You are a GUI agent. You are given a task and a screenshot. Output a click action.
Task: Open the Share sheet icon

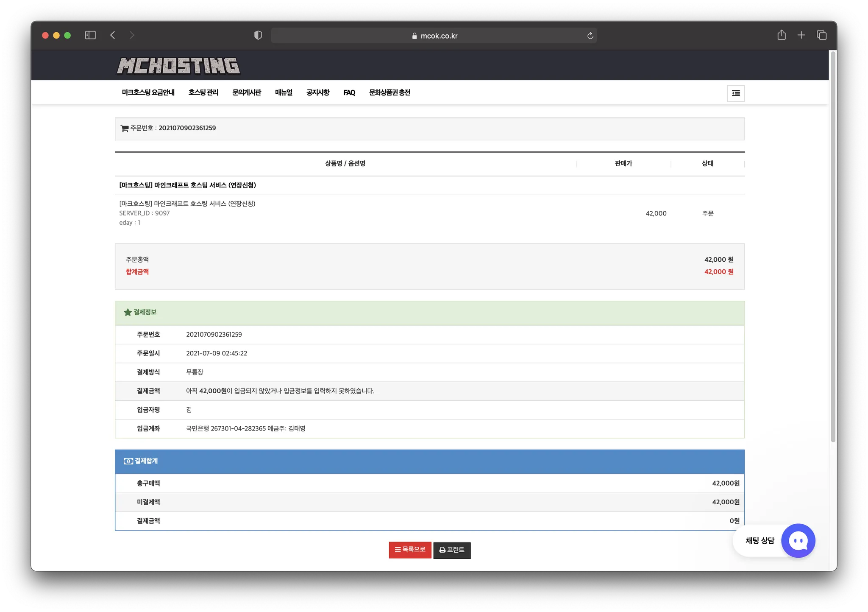pyautogui.click(x=782, y=35)
